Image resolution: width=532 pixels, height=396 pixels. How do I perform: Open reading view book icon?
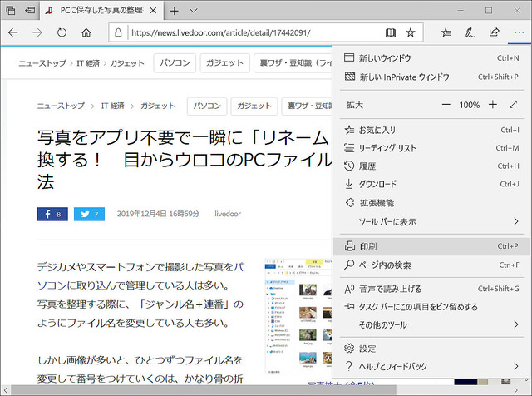pyautogui.click(x=391, y=32)
